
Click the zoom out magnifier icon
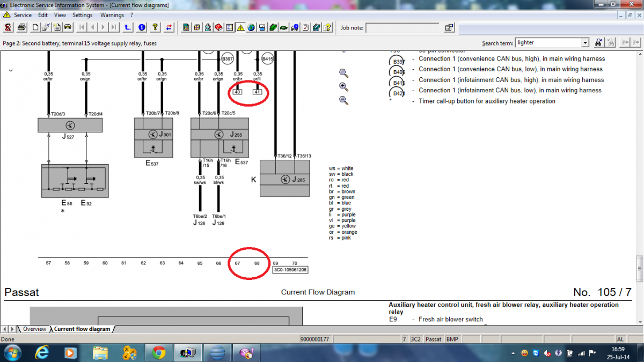coord(344,100)
